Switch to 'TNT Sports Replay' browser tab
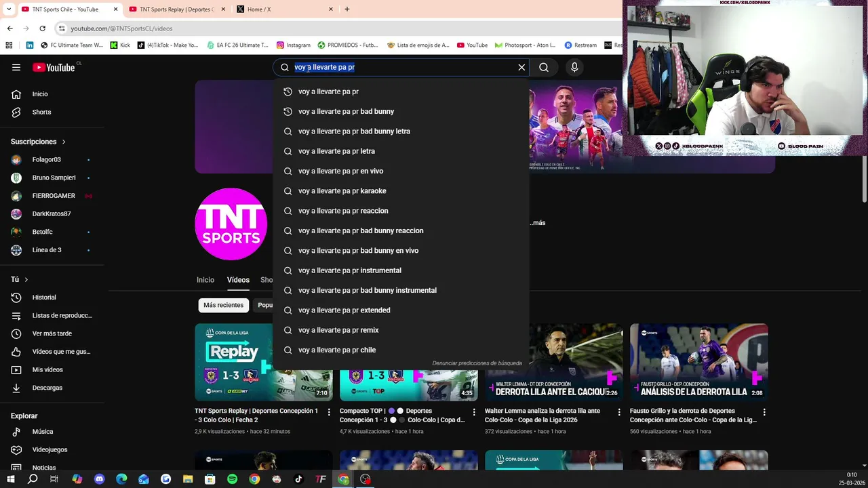 176,9
